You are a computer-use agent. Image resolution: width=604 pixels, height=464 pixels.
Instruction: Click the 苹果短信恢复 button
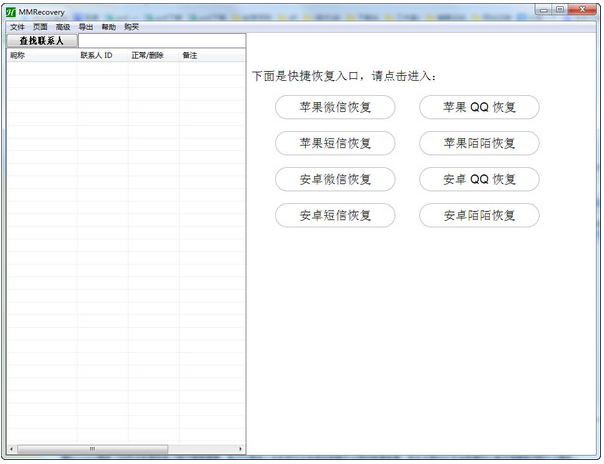point(335,143)
